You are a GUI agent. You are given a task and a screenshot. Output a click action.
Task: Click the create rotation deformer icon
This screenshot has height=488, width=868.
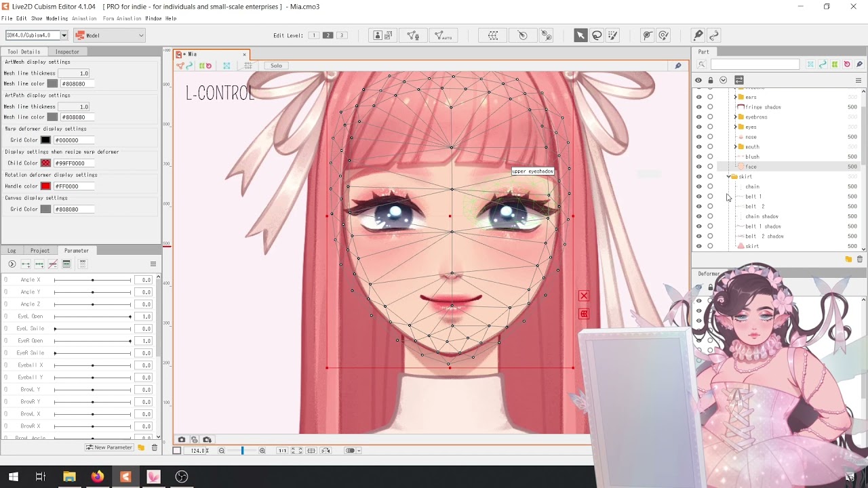pyautogui.click(x=522, y=35)
